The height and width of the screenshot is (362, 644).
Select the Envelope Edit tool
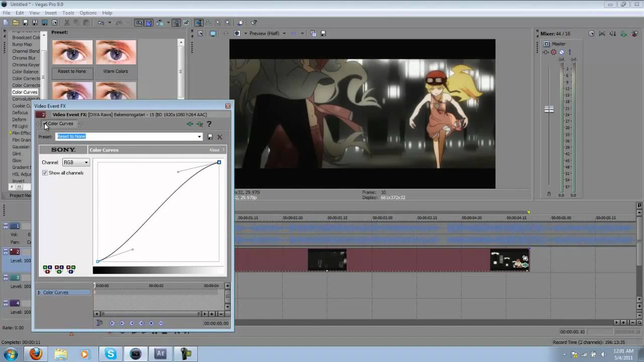pos(209,23)
